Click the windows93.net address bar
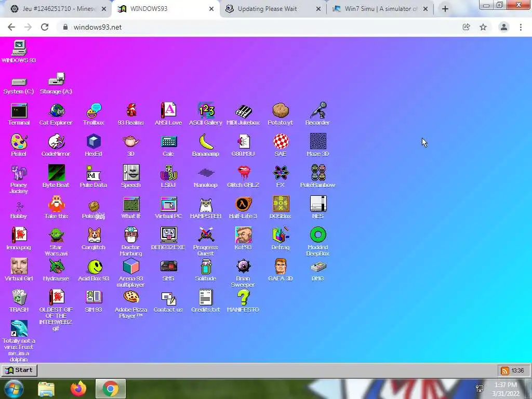The image size is (532, 399). [x=258, y=27]
